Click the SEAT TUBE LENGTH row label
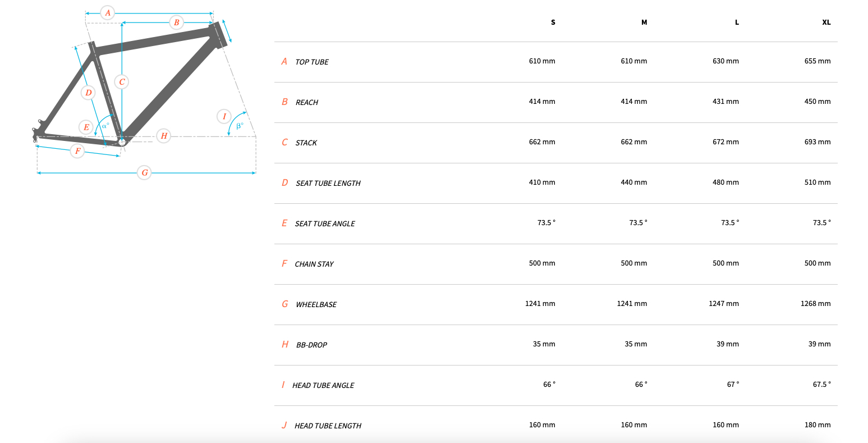Viewport: 868px width, 443px height. (x=328, y=183)
